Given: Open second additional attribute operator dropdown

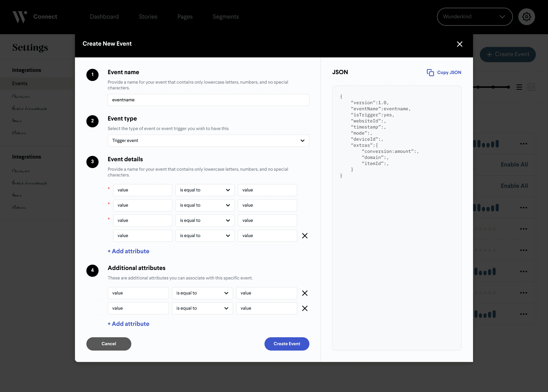Looking at the screenshot, I should coord(202,308).
